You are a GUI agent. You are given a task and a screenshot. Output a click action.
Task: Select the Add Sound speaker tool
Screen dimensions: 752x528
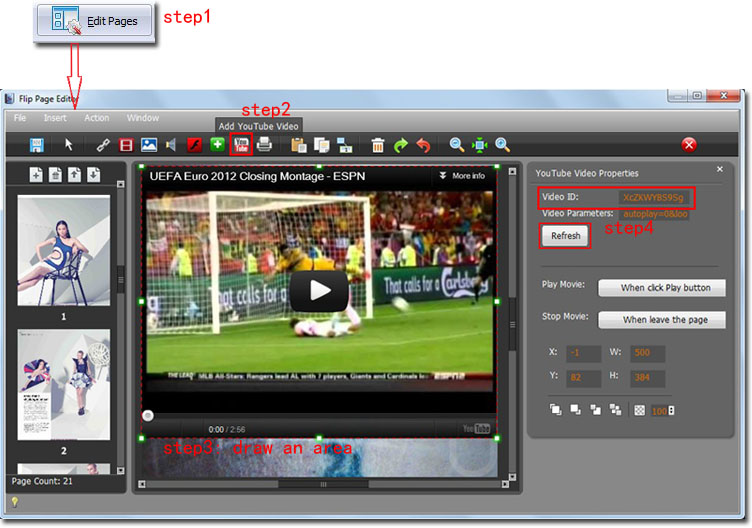(x=171, y=145)
